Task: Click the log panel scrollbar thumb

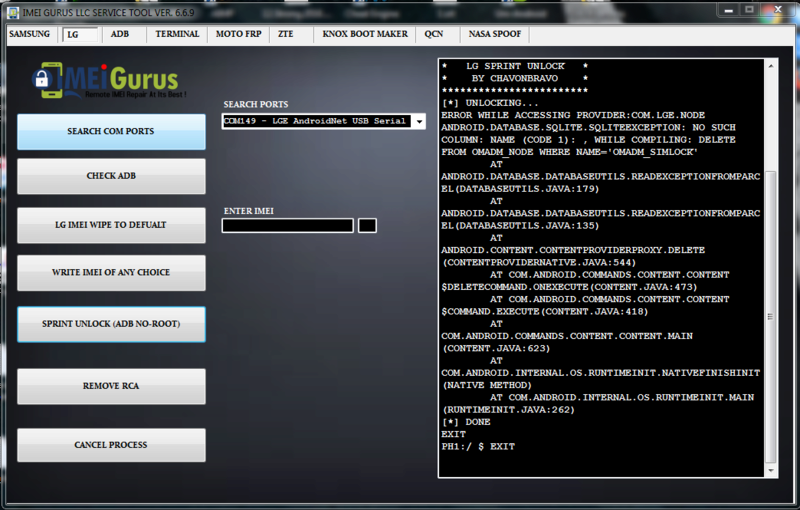Action: (x=771, y=316)
